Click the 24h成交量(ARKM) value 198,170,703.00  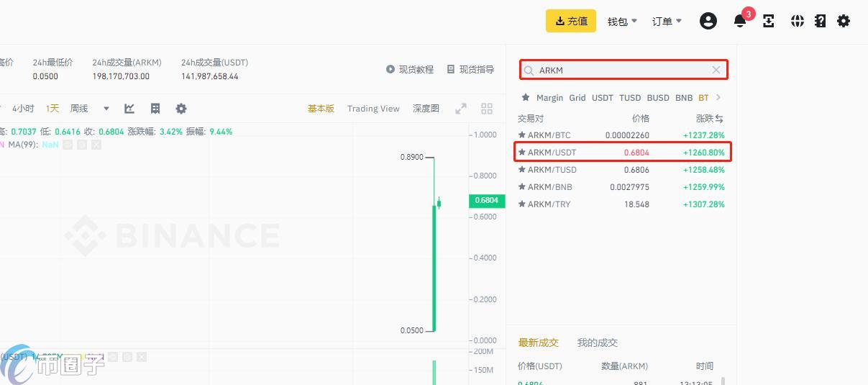point(121,76)
